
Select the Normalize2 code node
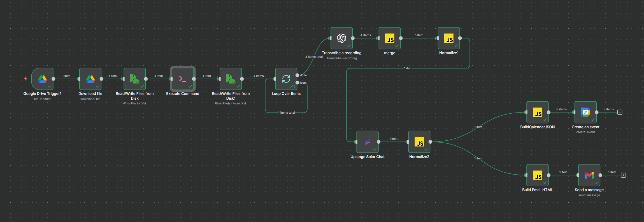pos(419,142)
